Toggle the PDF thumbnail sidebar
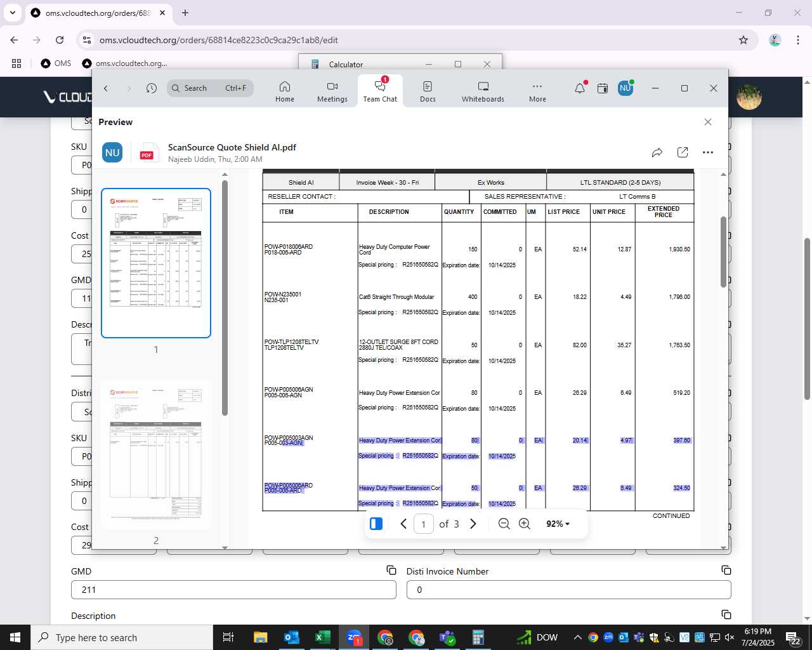 [376, 524]
